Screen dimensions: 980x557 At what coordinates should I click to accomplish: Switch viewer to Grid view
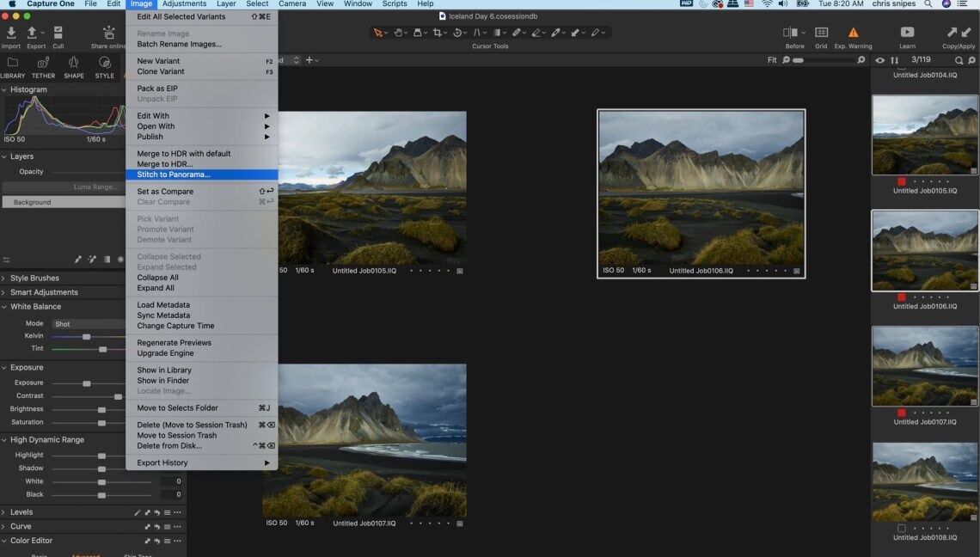(821, 33)
